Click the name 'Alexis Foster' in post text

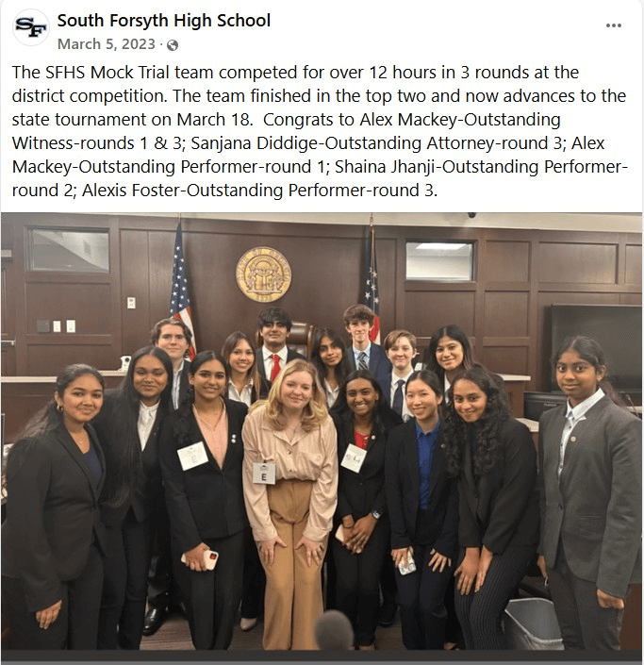131,191
